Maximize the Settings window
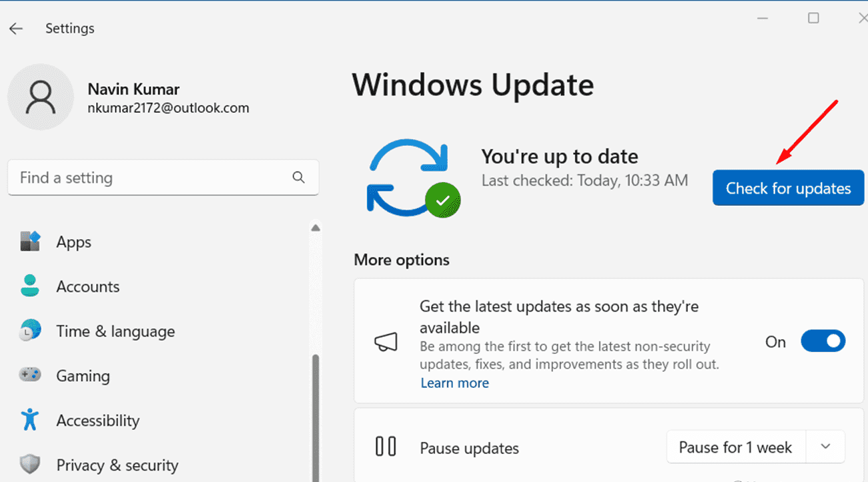Viewport: 868px width, 482px height. tap(813, 18)
